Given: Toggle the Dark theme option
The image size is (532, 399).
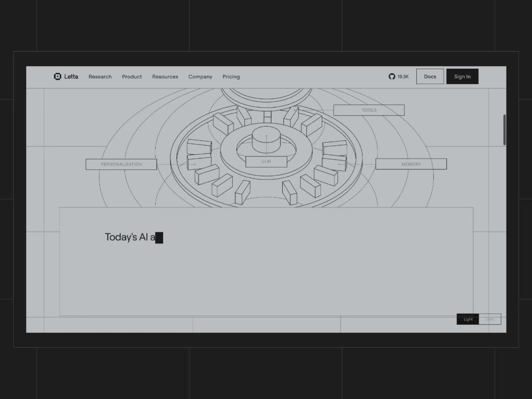Looking at the screenshot, I should point(490,319).
